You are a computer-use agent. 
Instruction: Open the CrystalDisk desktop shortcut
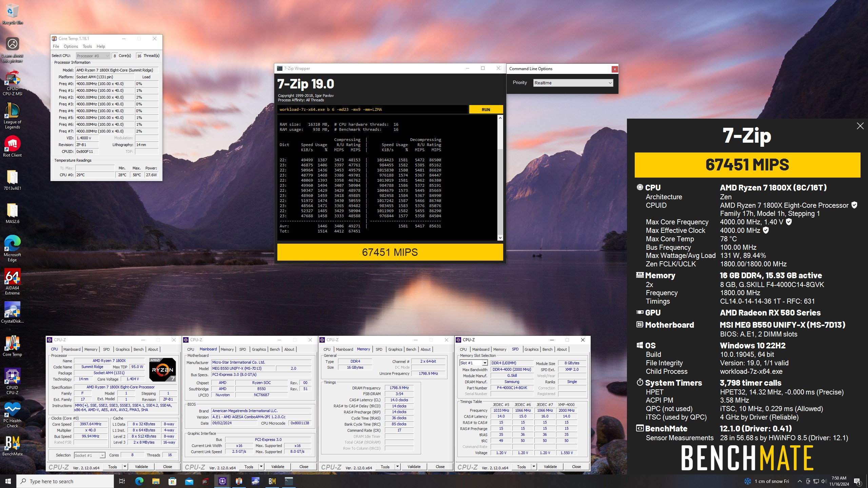pyautogui.click(x=13, y=312)
